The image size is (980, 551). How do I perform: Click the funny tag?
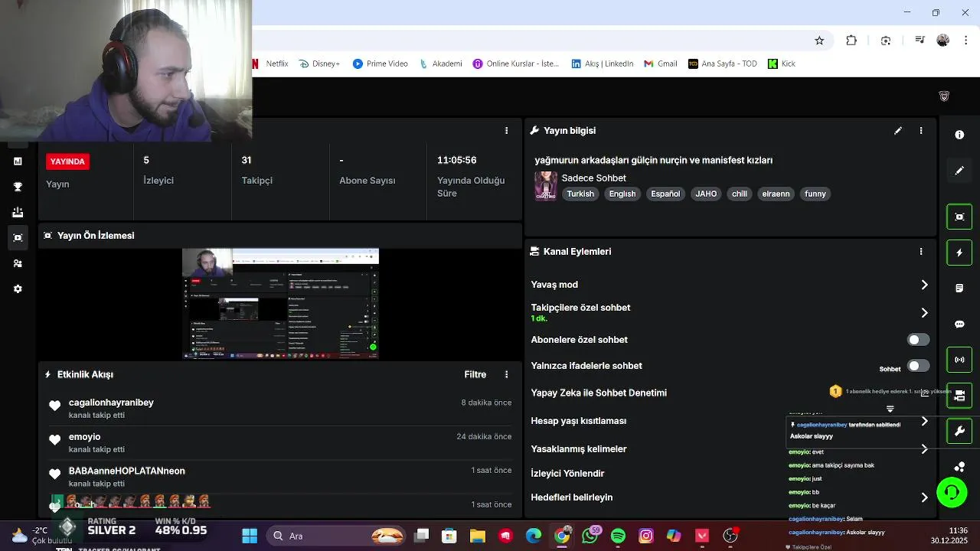click(815, 194)
